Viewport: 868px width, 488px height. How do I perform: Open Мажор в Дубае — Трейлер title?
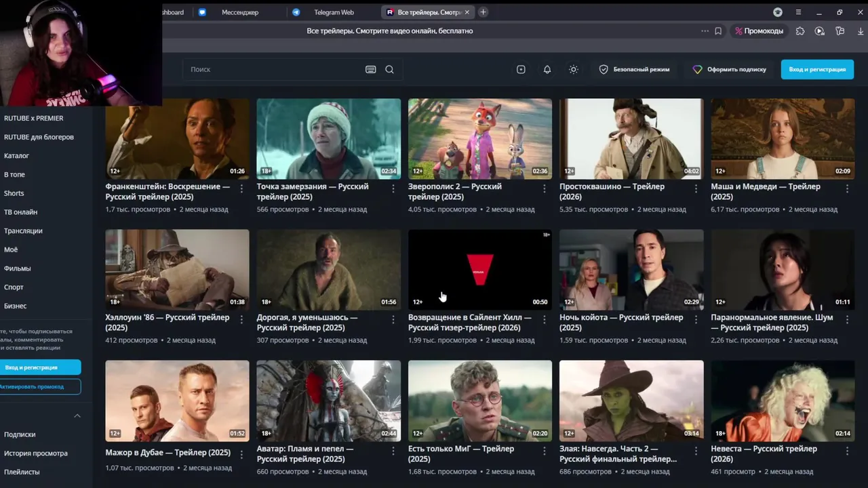click(168, 453)
